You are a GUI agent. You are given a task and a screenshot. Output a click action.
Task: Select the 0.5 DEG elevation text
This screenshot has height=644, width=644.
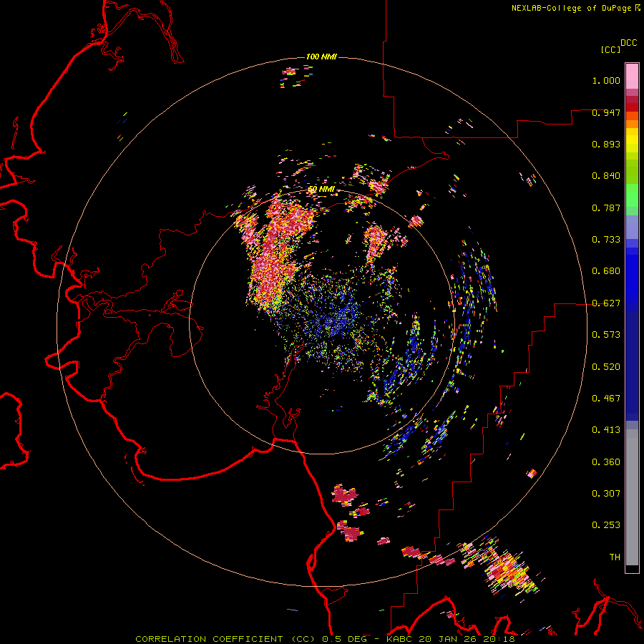coord(345,639)
